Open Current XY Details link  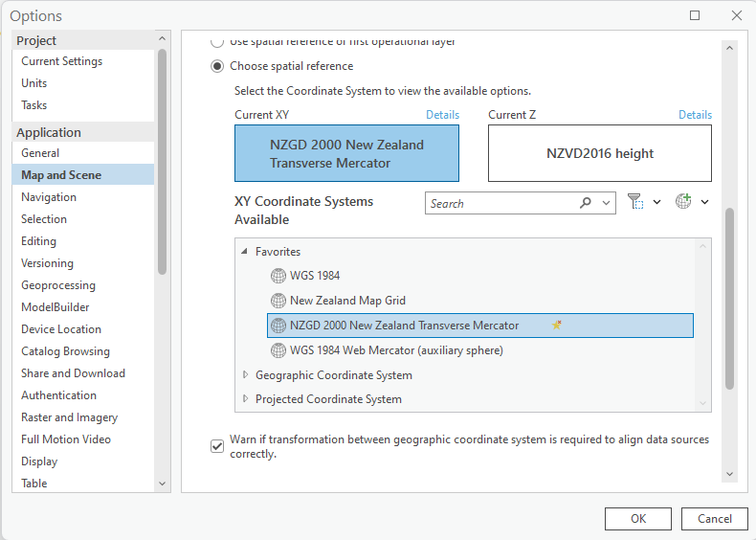[x=442, y=115]
